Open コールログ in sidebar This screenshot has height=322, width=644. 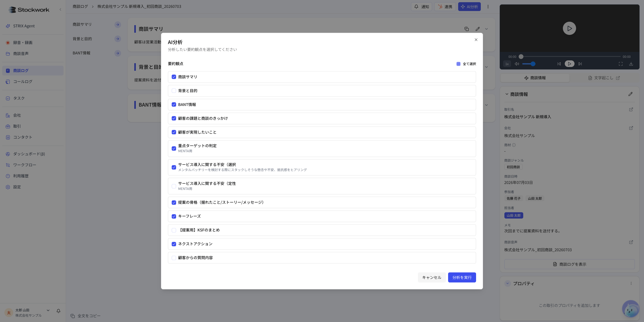33,81
